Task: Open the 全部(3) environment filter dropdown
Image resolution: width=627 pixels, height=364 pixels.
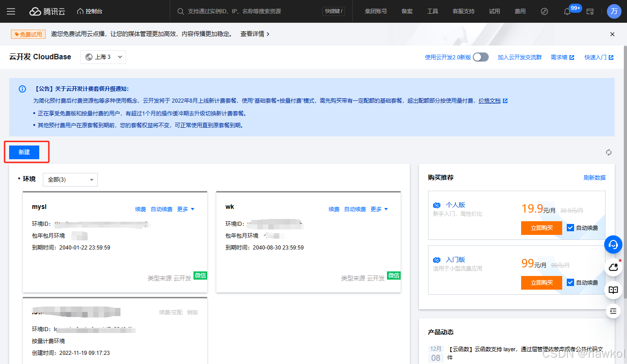Action: pos(70,180)
